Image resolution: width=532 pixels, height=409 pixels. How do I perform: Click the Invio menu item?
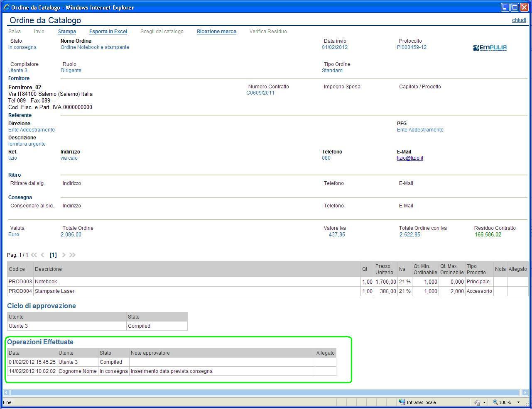tap(39, 32)
